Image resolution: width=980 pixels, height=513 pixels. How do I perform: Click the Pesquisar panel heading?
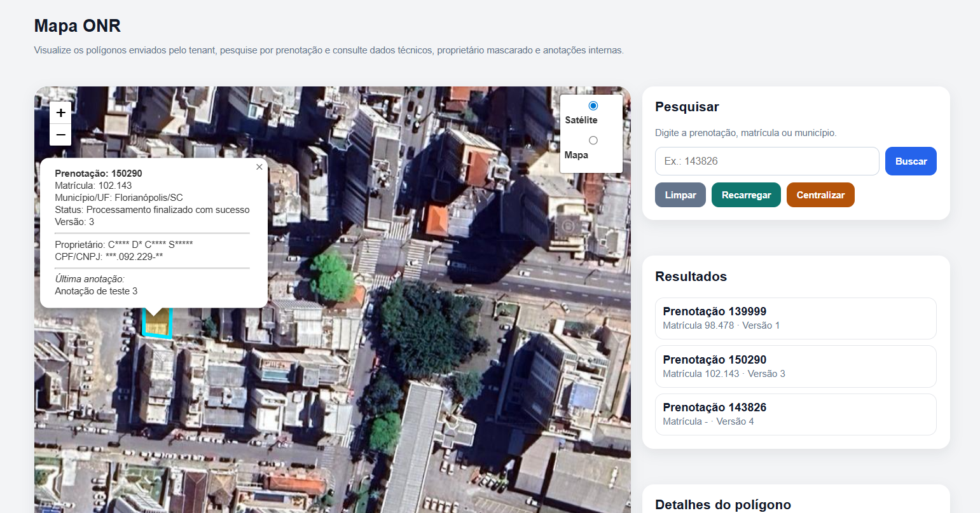tap(687, 107)
